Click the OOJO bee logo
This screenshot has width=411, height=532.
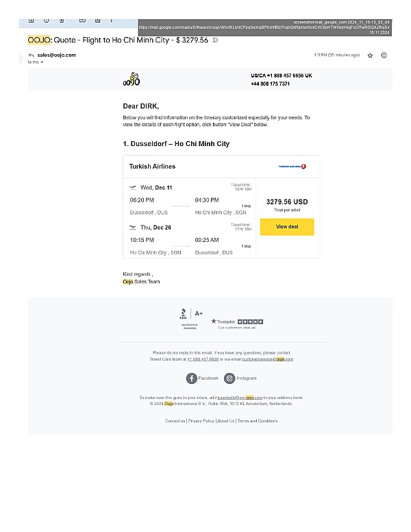[x=132, y=80]
